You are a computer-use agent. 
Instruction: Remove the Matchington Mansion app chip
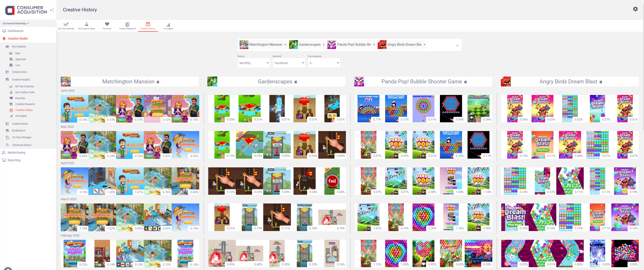coord(285,45)
